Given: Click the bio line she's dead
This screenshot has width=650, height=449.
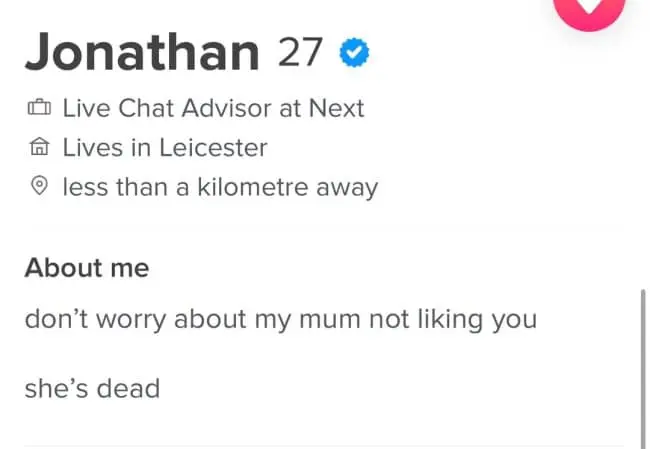Looking at the screenshot, I should [x=92, y=387].
